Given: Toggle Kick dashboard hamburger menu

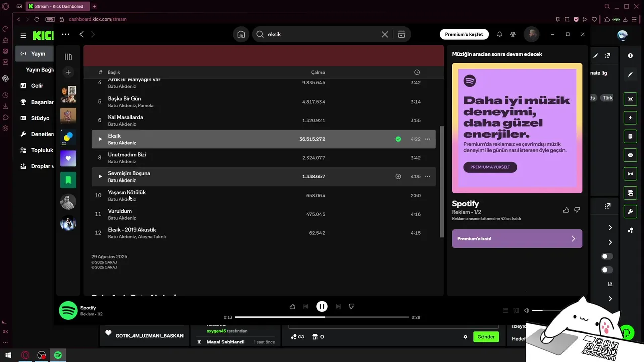Looking at the screenshot, I should (x=23, y=36).
